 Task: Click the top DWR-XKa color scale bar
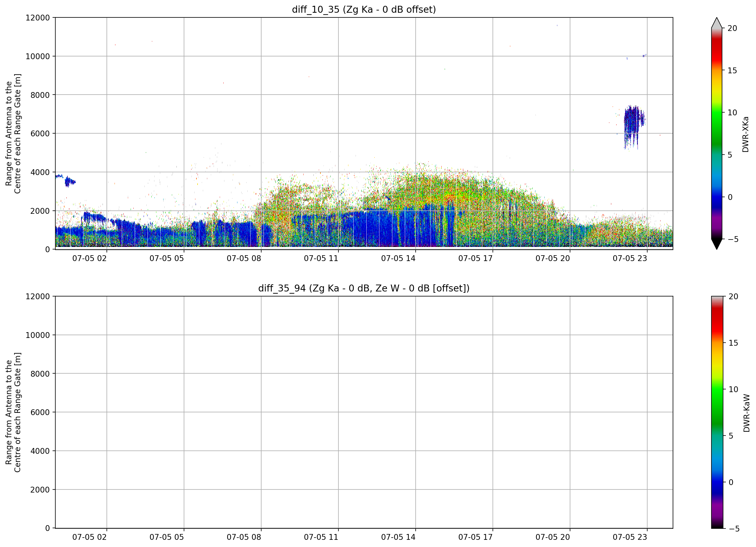point(717,133)
